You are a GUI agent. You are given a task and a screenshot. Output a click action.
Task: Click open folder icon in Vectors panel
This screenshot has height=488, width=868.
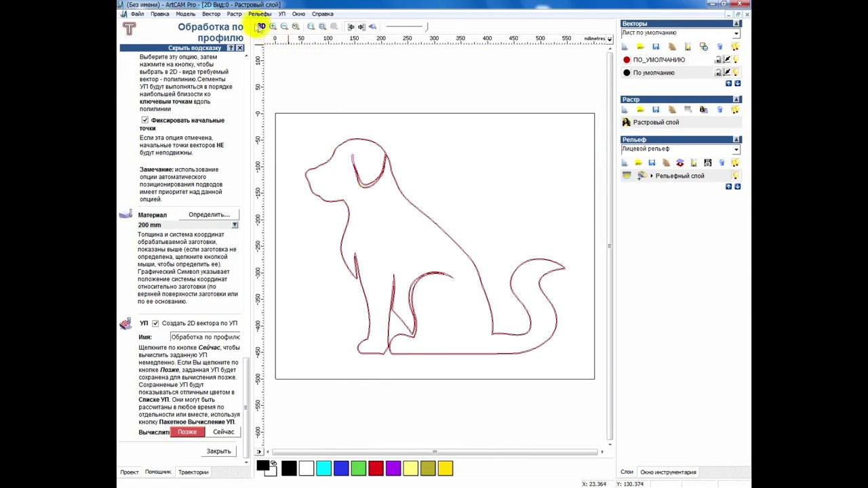tap(640, 47)
